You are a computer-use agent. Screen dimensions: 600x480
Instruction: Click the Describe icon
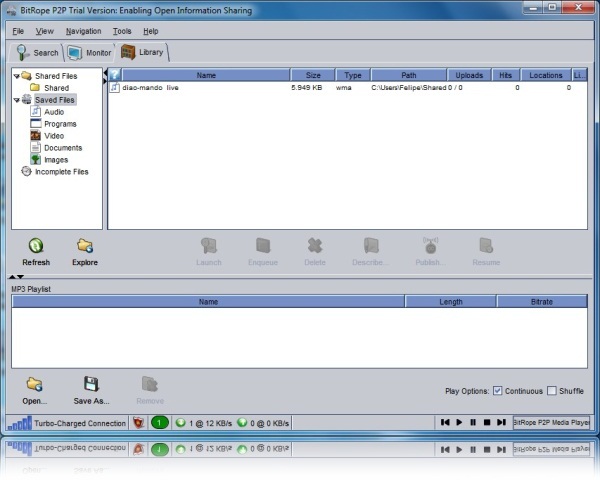click(x=371, y=246)
